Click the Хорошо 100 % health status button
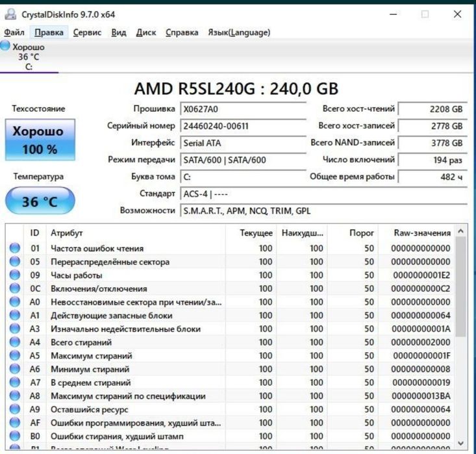Viewport: 476px width, 454px height. pyautogui.click(x=40, y=140)
